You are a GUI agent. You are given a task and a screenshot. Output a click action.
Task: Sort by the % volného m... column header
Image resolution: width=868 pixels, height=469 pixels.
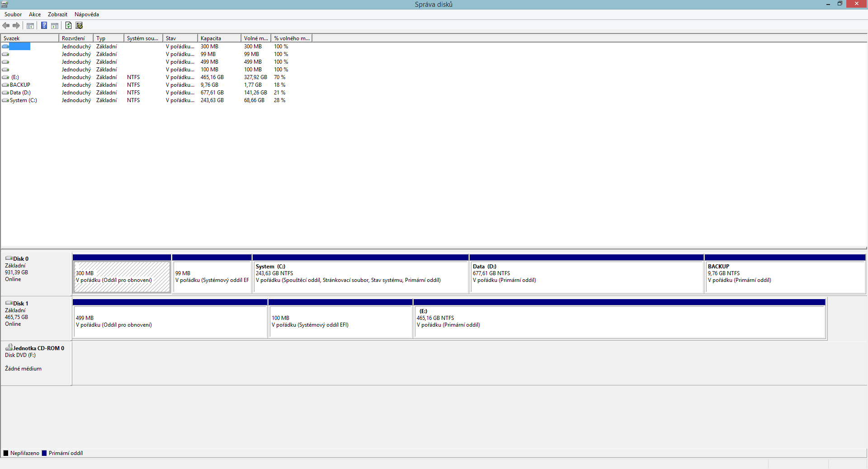click(x=292, y=38)
